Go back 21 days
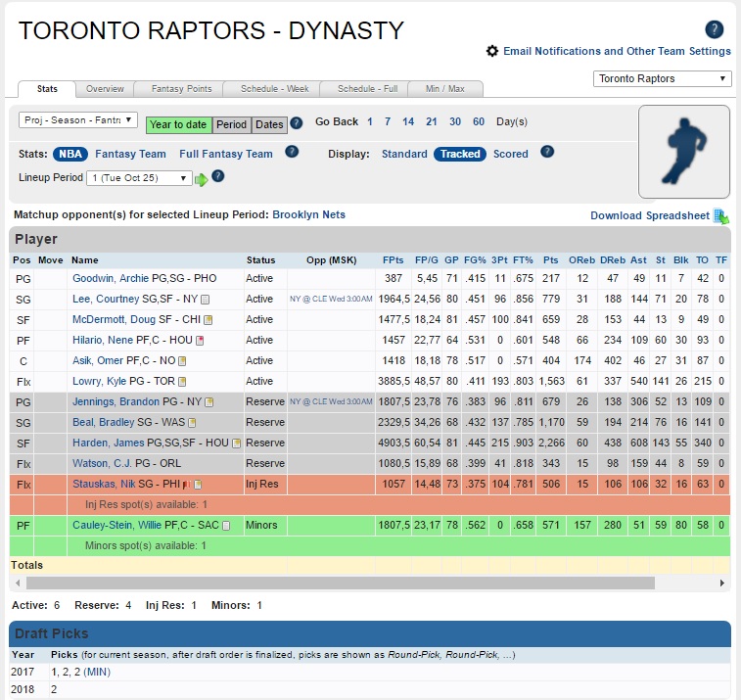 [x=431, y=122]
